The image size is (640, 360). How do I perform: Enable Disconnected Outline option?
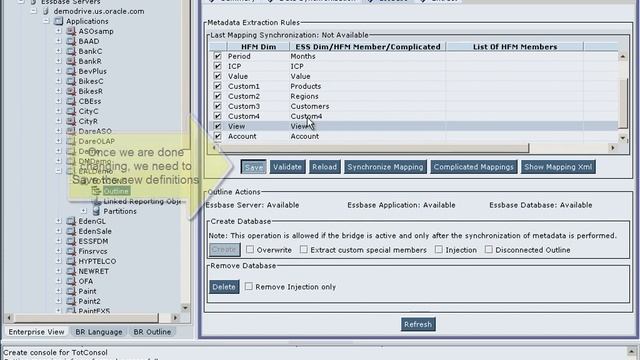[489, 249]
